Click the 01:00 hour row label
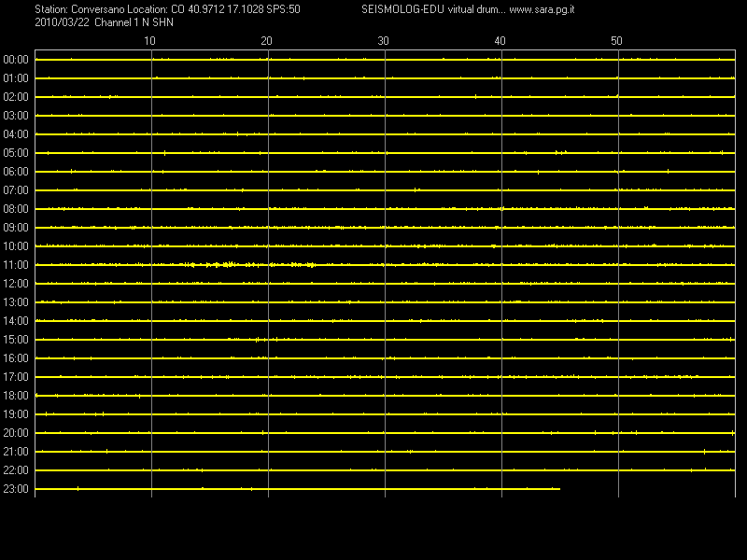 pos(16,78)
